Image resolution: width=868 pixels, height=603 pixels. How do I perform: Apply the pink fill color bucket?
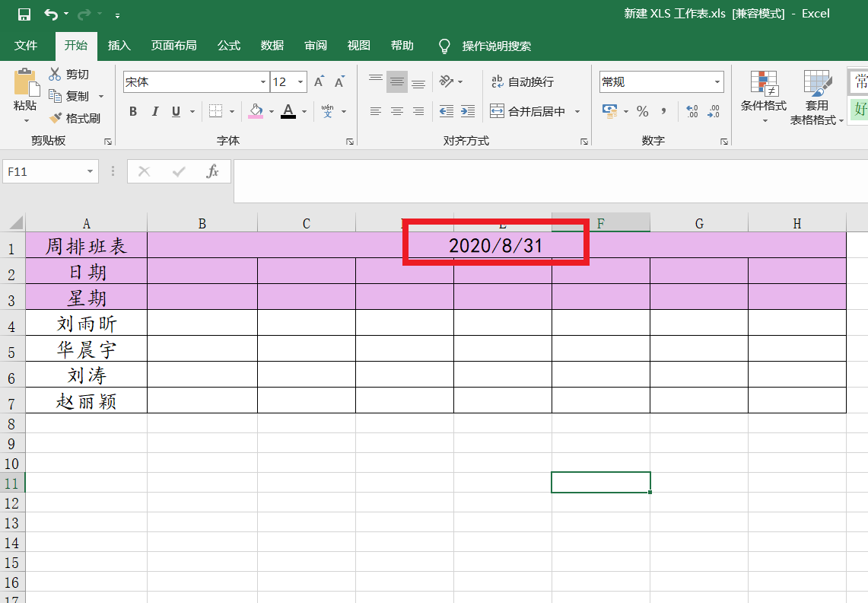point(256,111)
